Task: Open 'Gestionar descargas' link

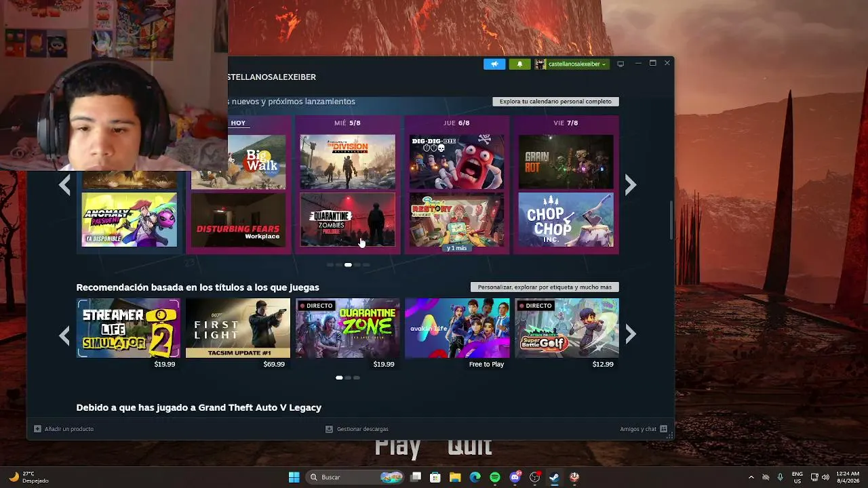Action: pyautogui.click(x=363, y=429)
